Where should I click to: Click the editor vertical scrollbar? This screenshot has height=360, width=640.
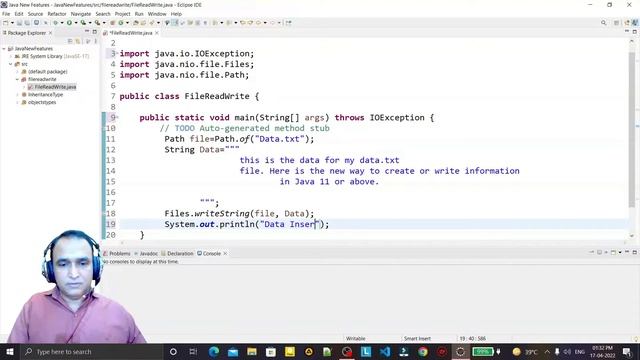click(x=632, y=131)
